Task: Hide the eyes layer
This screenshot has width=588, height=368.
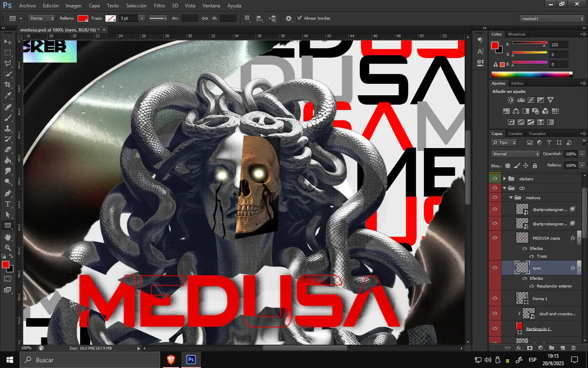Action: click(x=495, y=268)
